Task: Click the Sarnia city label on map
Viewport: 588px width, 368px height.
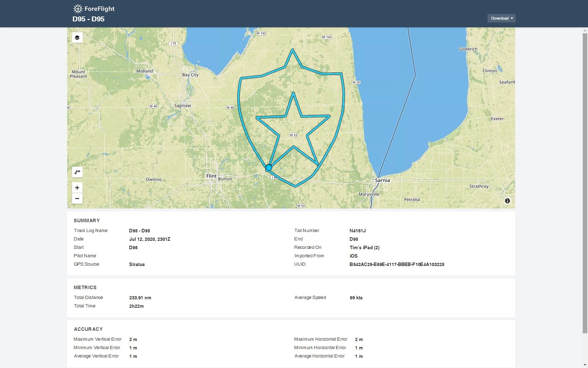Action: tap(382, 180)
